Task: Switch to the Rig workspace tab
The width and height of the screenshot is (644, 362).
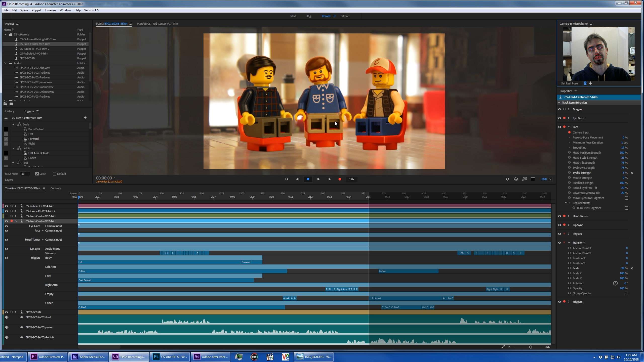Action: click(309, 16)
